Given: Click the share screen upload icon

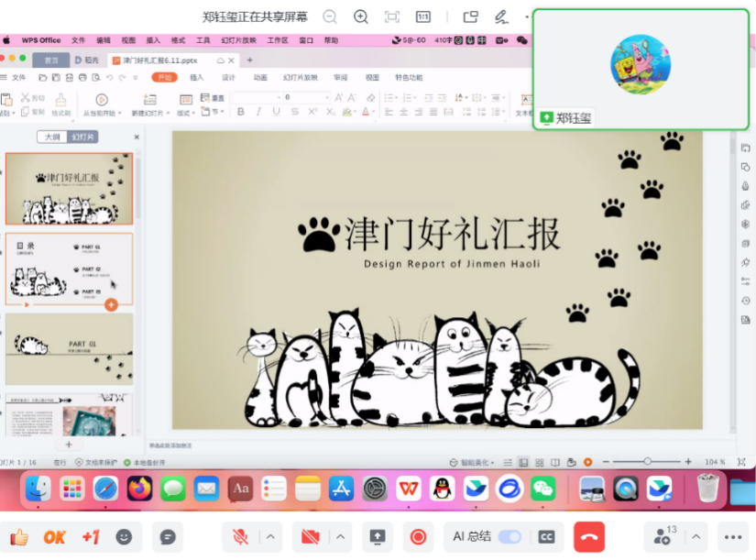Looking at the screenshot, I should pyautogui.click(x=377, y=537).
